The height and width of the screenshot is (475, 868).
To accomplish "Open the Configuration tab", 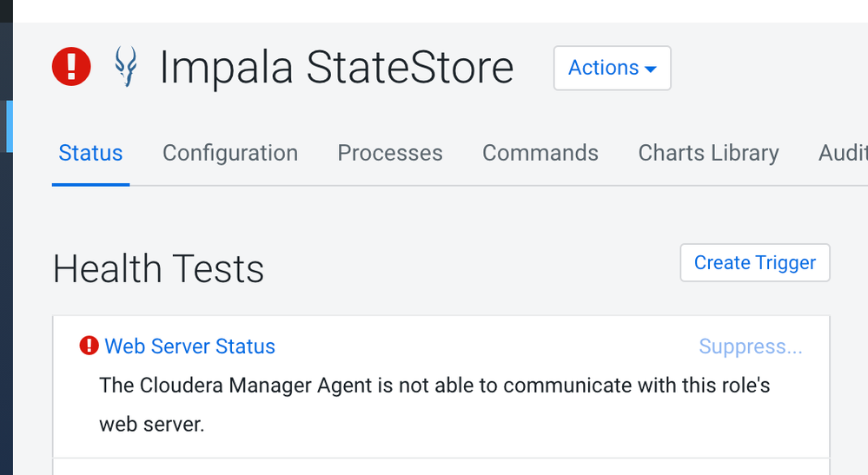I will click(230, 153).
